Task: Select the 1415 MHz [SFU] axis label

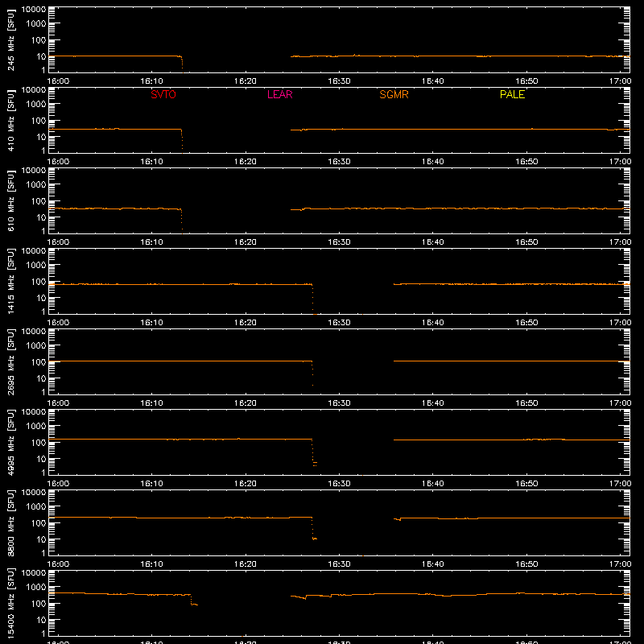Action: pos(10,281)
